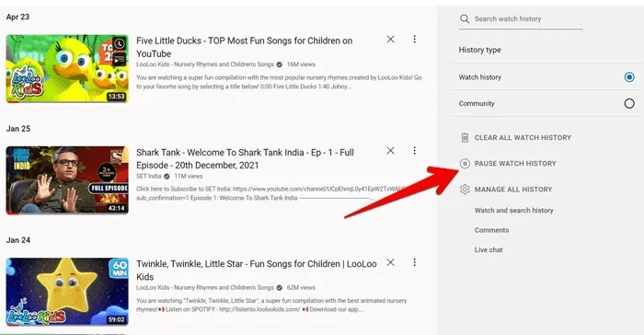Click the 'Jan 24' date label
The image size is (644, 335).
point(18,240)
